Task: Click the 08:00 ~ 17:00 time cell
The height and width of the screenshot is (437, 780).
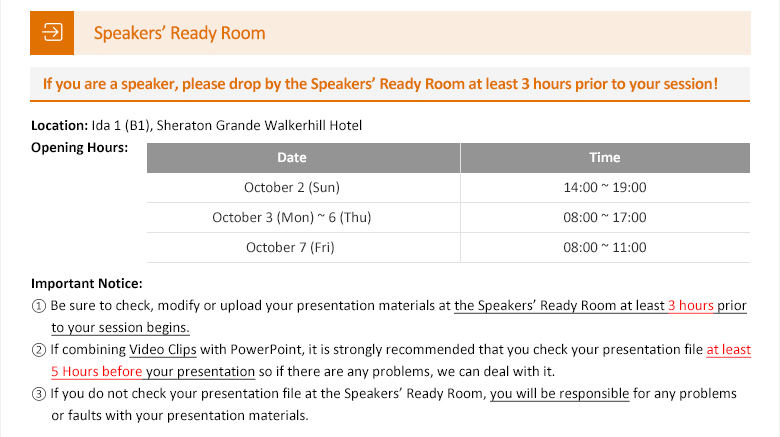Action: [x=605, y=218]
